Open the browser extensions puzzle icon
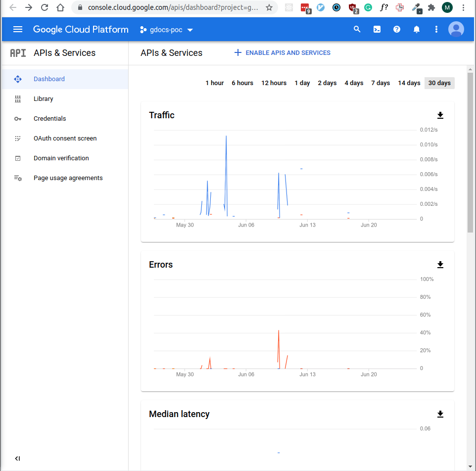The image size is (476, 471). pos(431,7)
